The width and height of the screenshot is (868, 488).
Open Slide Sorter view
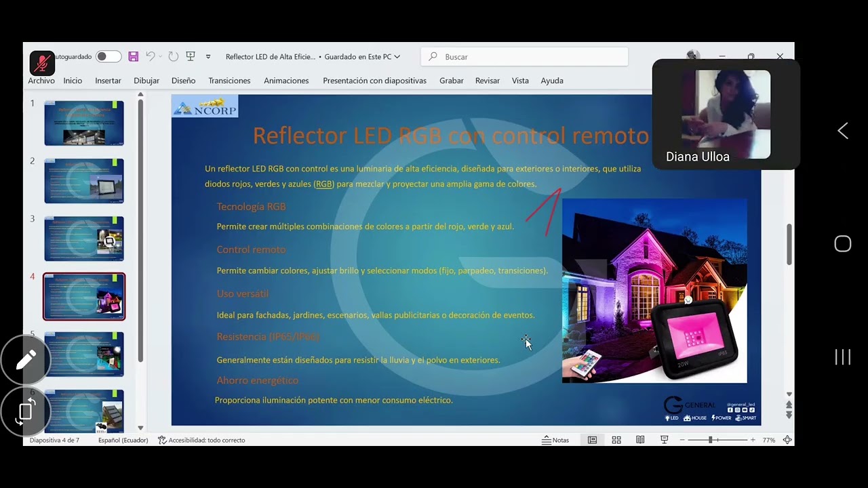pos(616,440)
